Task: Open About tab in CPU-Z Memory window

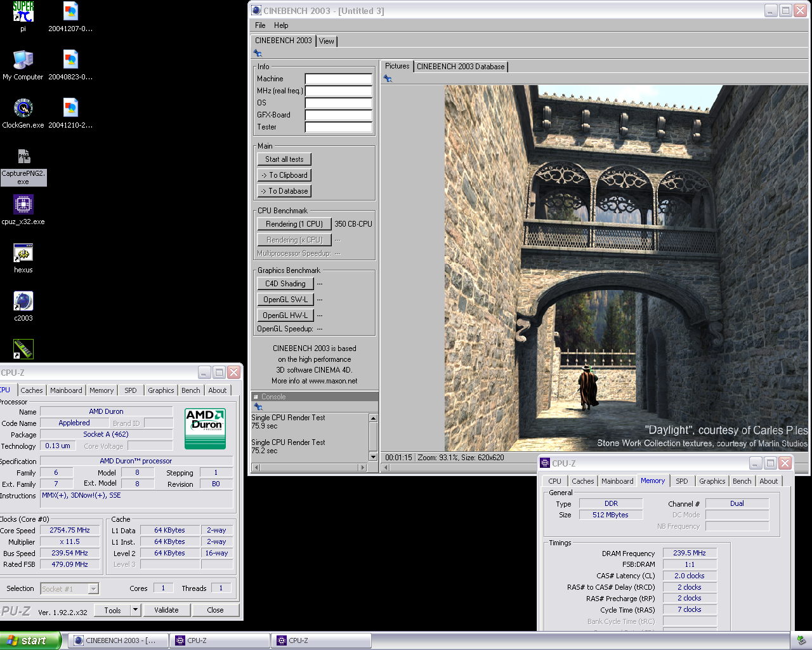Action: coord(769,481)
